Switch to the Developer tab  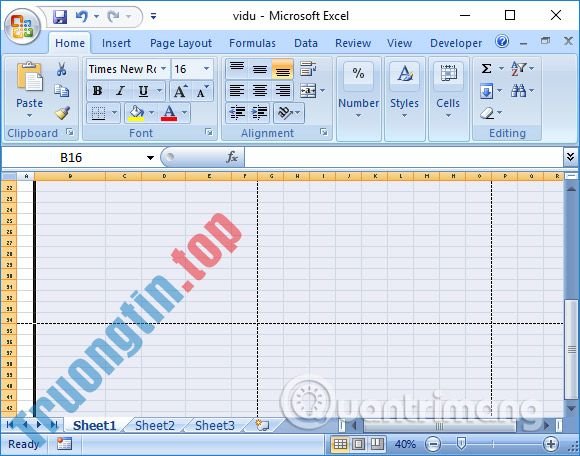pos(456,43)
